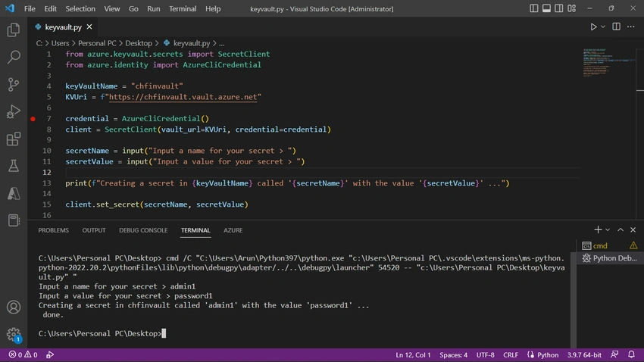The width and height of the screenshot is (644, 362).
Task: Close the bottom panel
Action: tap(633, 229)
